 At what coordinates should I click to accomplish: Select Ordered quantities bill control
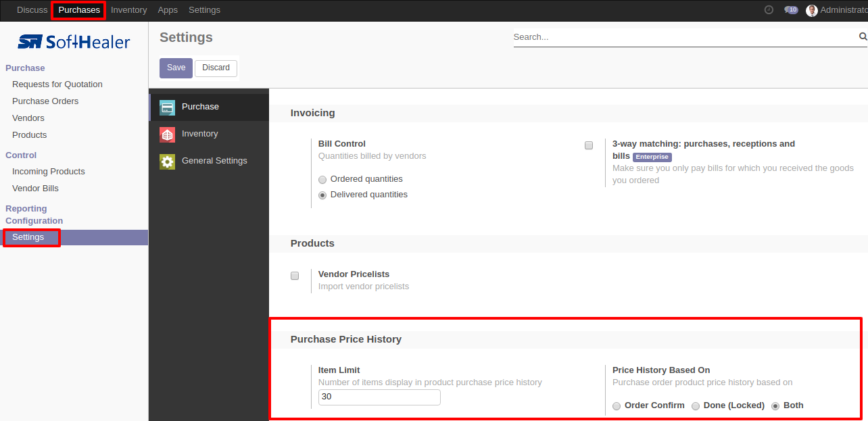[x=322, y=180]
